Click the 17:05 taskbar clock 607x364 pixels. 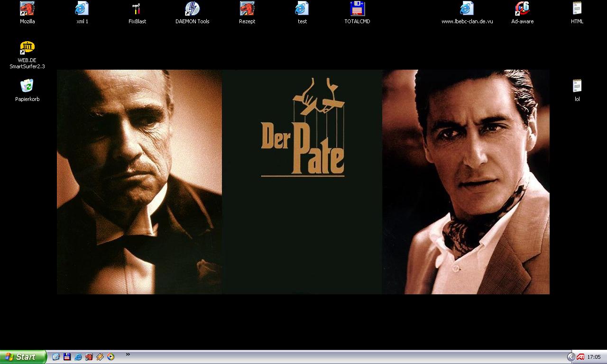click(594, 357)
